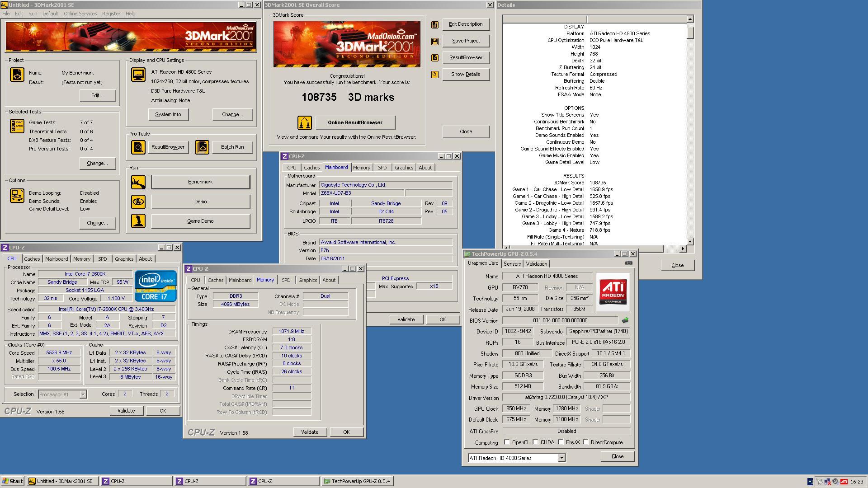Click the Details vertical scrollbar up arrow

tap(690, 19)
